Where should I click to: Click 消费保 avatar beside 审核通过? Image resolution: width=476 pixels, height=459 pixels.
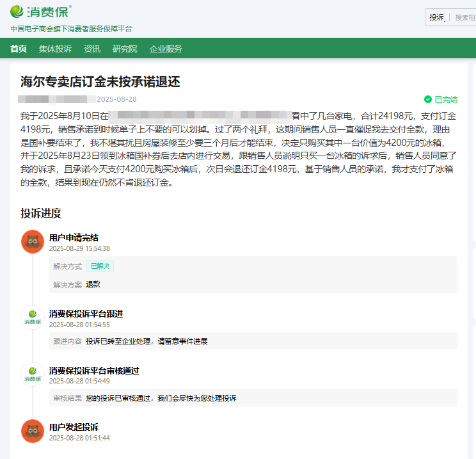click(33, 374)
